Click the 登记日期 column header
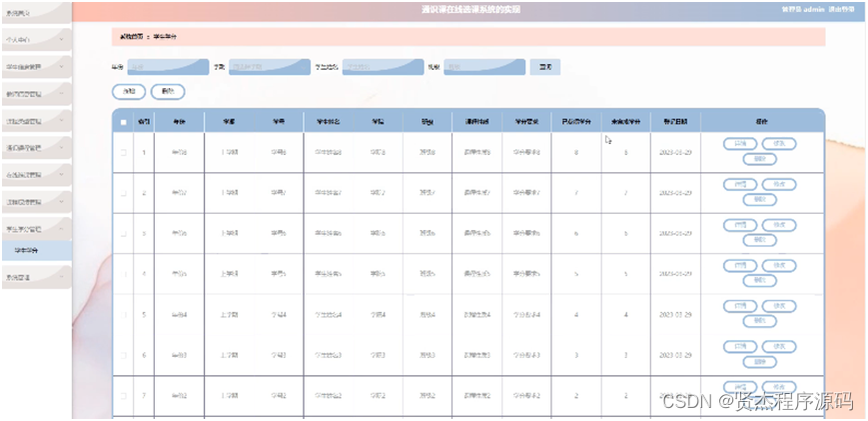The width and height of the screenshot is (868, 421). click(x=675, y=122)
